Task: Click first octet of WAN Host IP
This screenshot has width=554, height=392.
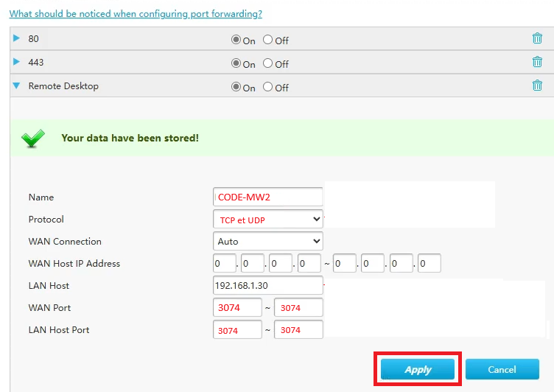Action: pos(224,263)
